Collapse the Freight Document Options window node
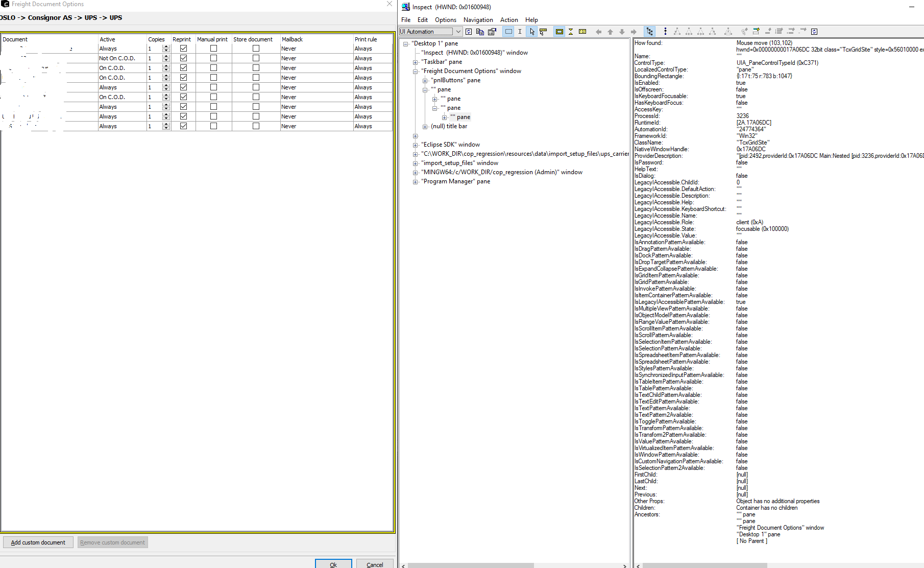This screenshot has width=924, height=568. tap(416, 71)
